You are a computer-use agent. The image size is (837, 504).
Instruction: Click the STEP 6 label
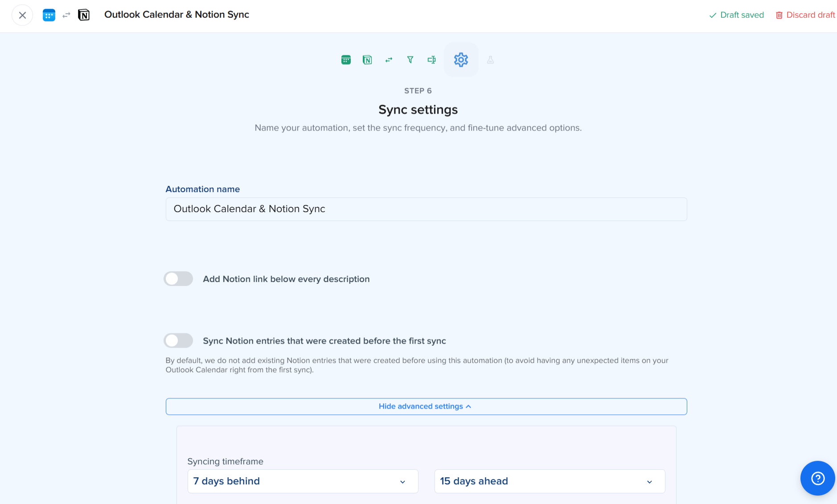[x=418, y=91]
